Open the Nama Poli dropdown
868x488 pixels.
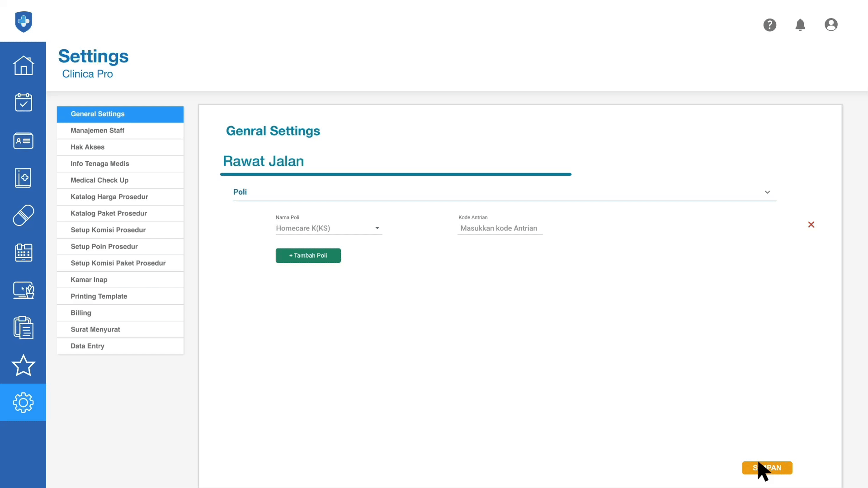click(x=328, y=228)
